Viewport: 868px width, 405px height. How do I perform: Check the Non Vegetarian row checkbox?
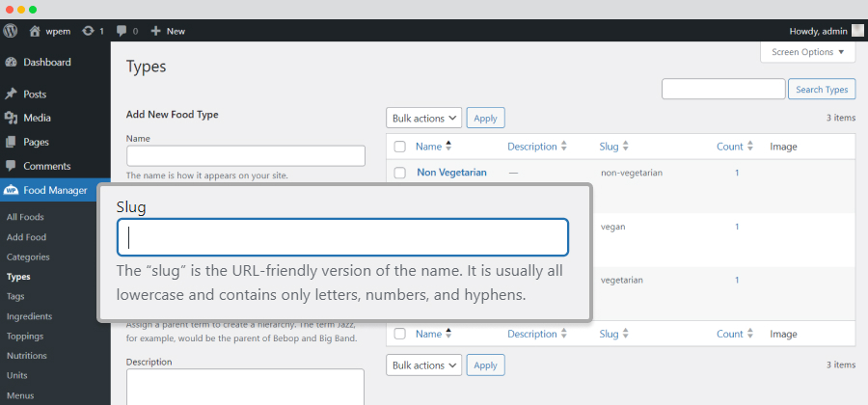click(x=399, y=173)
